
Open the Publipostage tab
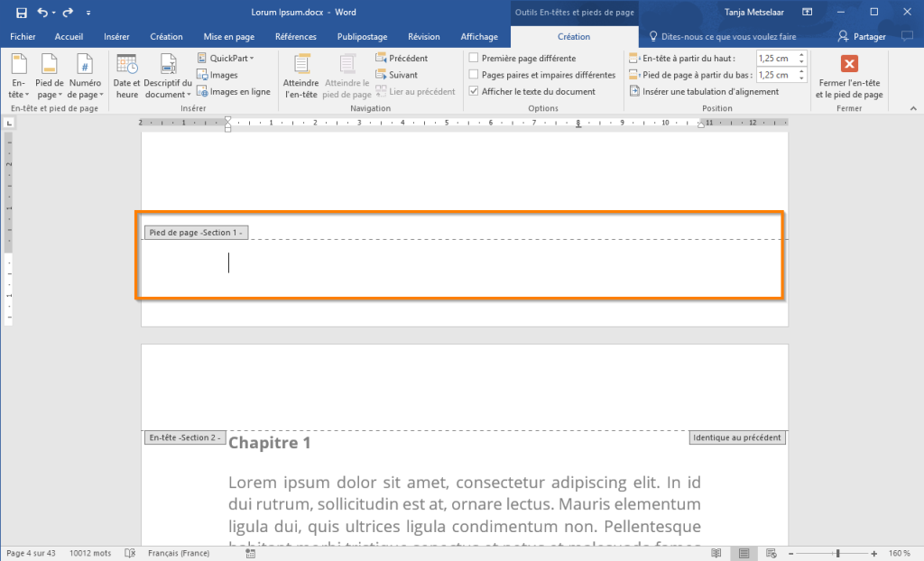coord(363,37)
